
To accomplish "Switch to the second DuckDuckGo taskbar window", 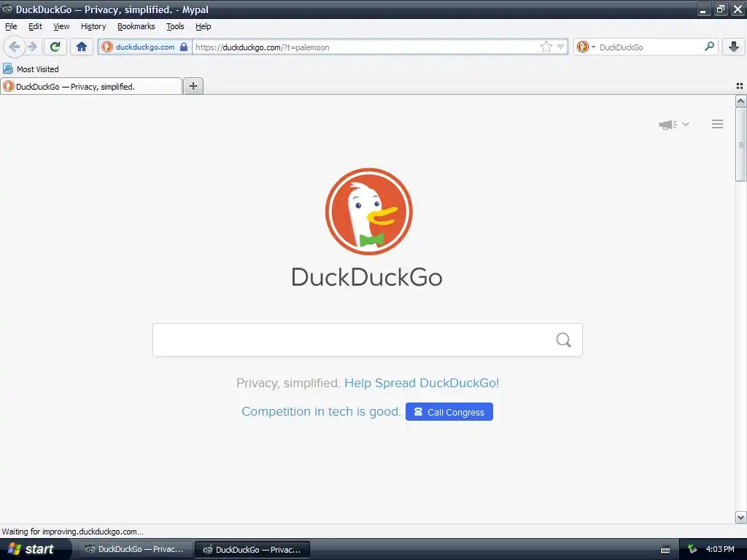I will (252, 550).
